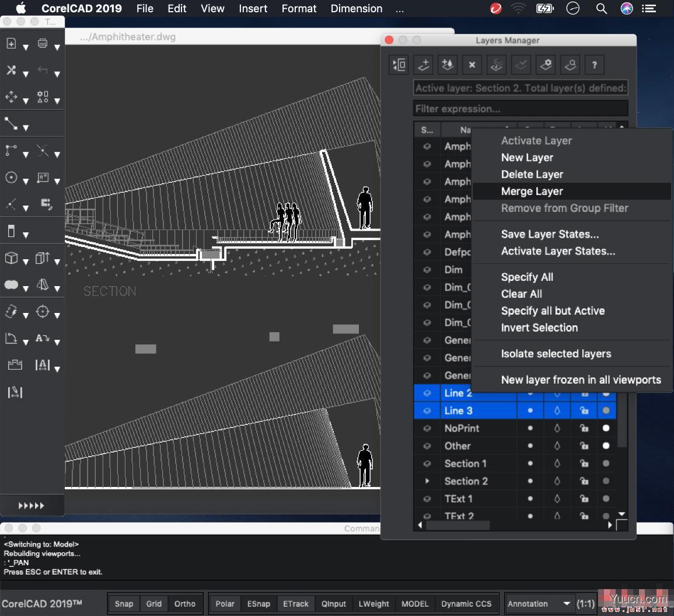Select the Text edit 'A' arrow tool
The image size is (674, 616).
click(43, 338)
